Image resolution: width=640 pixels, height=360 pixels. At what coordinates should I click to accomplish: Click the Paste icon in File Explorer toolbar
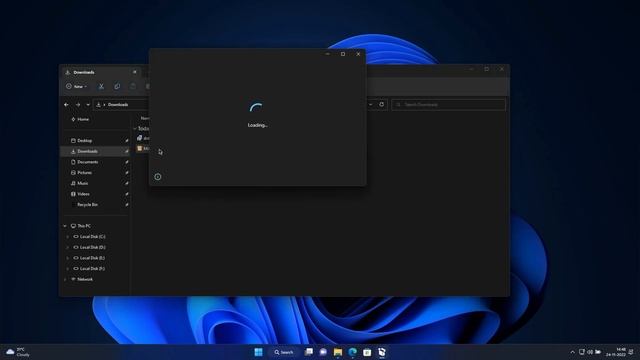(133, 87)
